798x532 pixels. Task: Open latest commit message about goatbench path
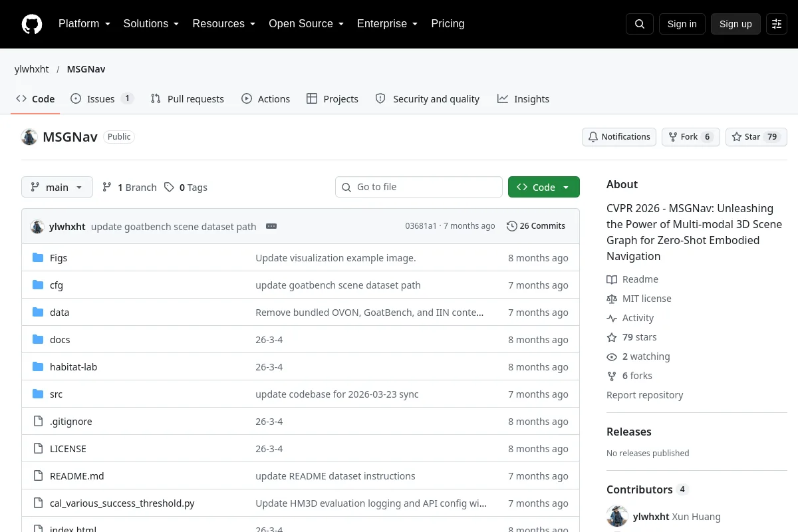[x=174, y=226]
